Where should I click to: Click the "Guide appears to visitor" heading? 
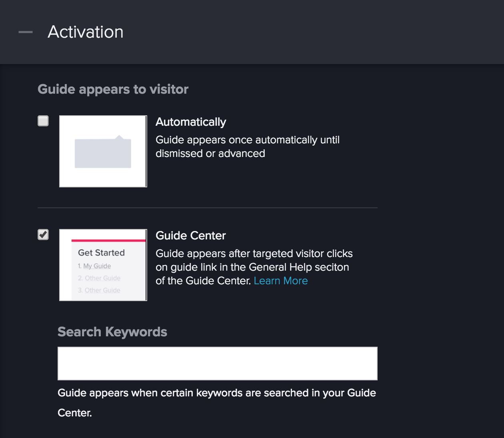pos(113,89)
